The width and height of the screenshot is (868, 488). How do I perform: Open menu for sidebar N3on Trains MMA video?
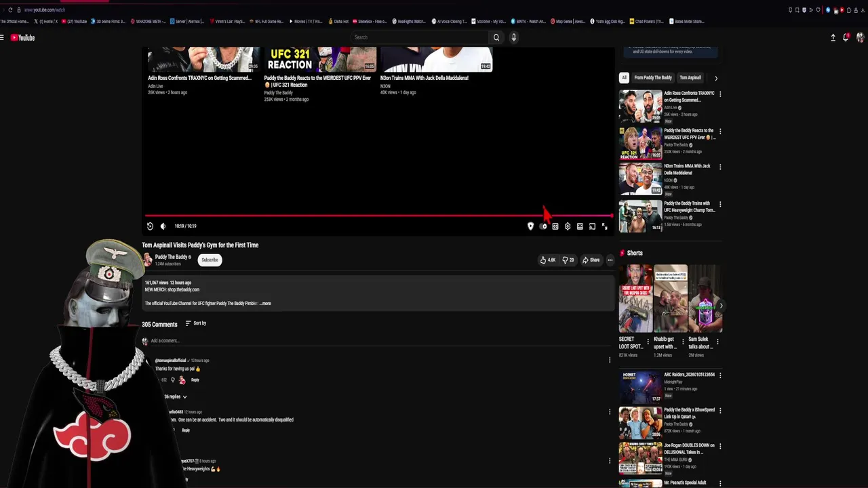point(720,167)
